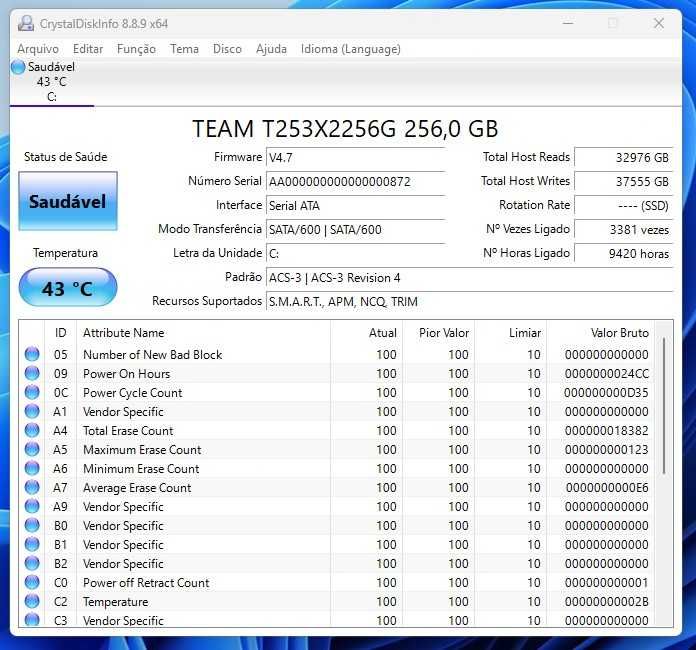Click Nº Vezes Ligado value 3381 vezes
The height and width of the screenshot is (650, 696).
[623, 230]
